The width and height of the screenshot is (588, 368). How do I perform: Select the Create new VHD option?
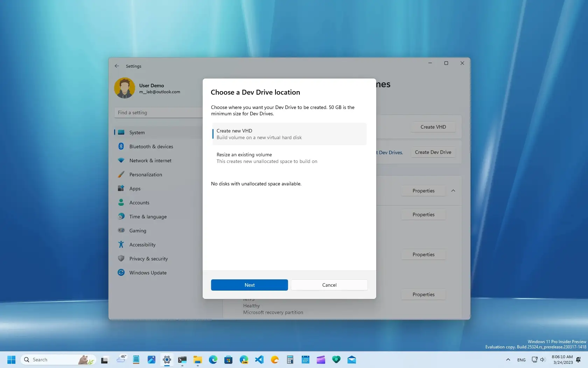[x=288, y=134]
